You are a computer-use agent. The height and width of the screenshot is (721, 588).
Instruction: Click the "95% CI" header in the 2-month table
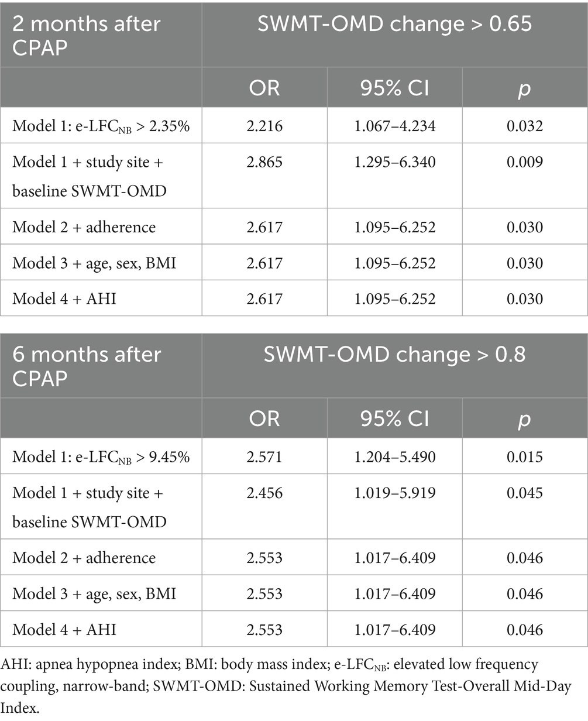[x=394, y=88]
